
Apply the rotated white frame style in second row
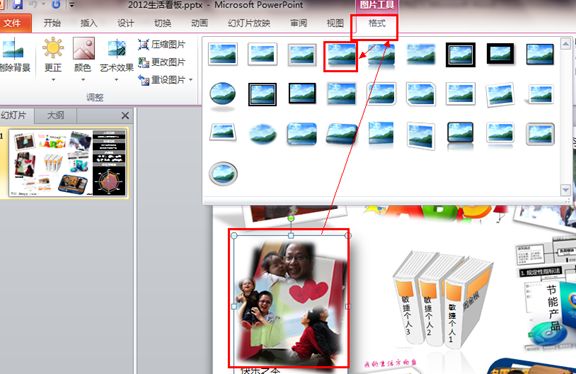[500, 94]
